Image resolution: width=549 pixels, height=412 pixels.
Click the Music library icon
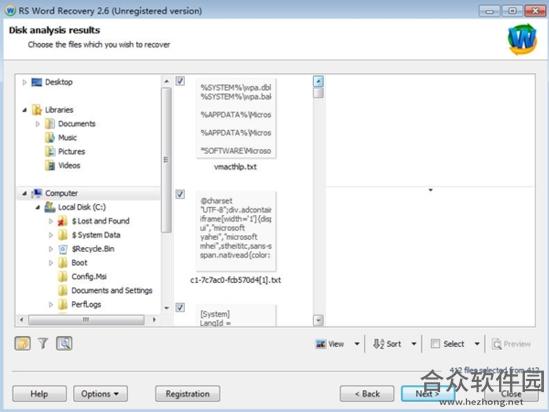[x=50, y=138]
